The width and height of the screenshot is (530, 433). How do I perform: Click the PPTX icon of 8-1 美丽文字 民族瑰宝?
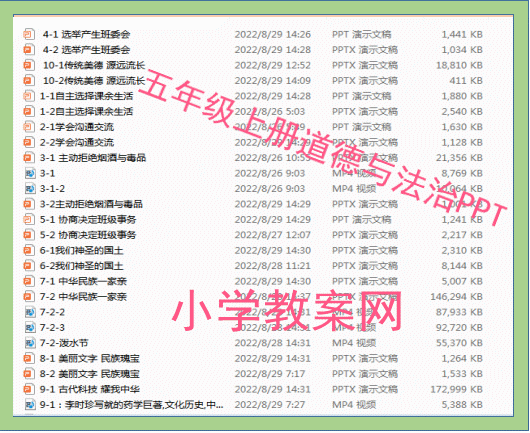[29, 359]
